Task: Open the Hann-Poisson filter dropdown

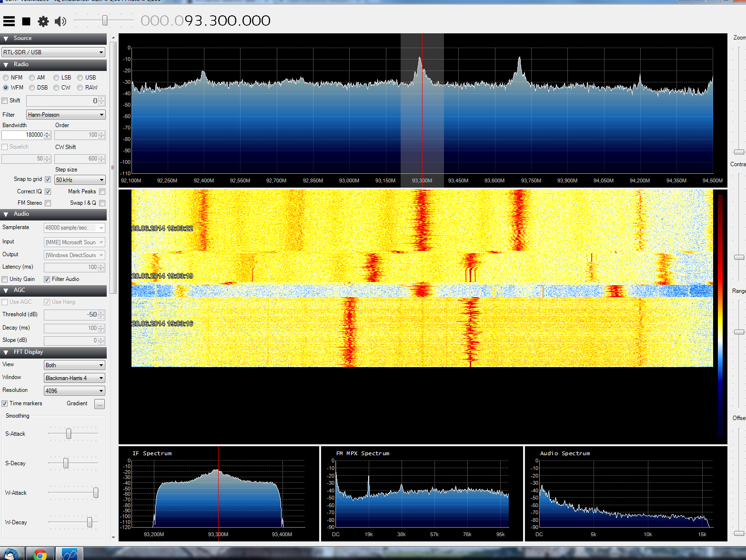Action: [x=66, y=115]
